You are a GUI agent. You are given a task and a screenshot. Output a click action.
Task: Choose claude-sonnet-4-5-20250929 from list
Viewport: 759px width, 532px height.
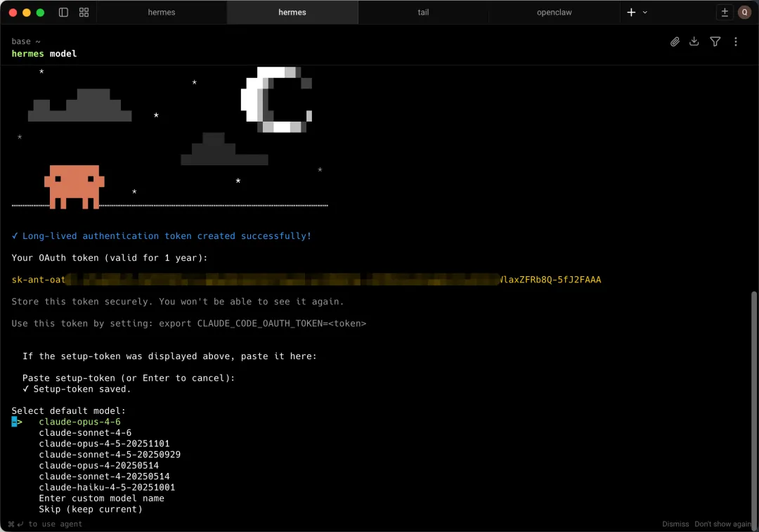110,455
